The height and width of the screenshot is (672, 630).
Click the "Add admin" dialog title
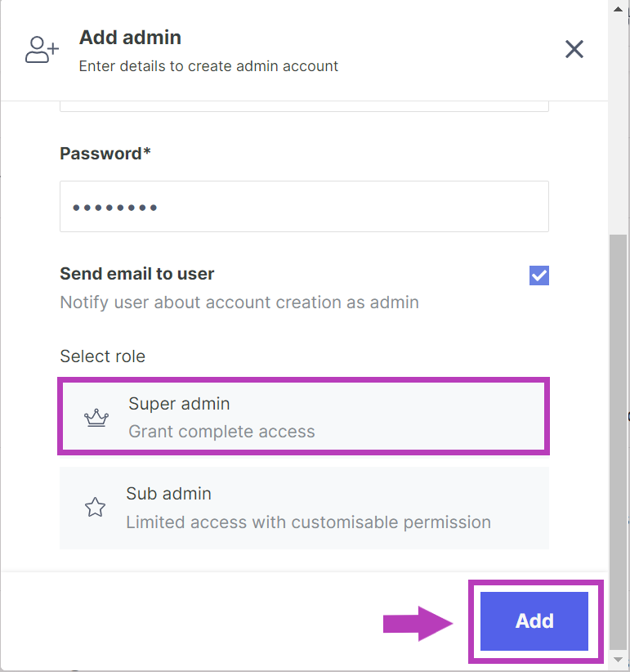[x=130, y=38]
